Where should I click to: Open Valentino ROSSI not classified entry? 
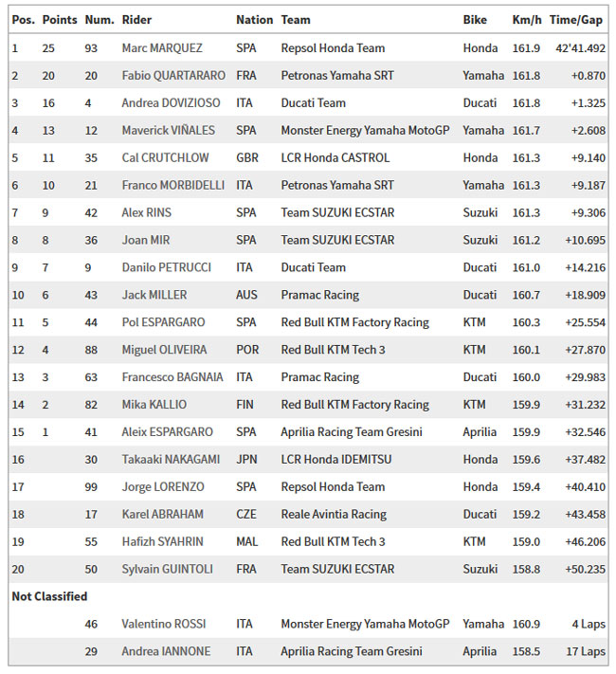pos(164,624)
